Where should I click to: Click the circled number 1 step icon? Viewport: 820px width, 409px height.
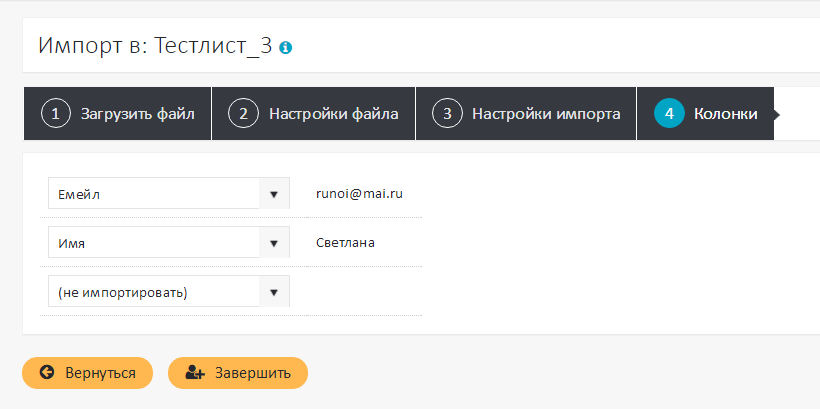pyautogui.click(x=55, y=113)
